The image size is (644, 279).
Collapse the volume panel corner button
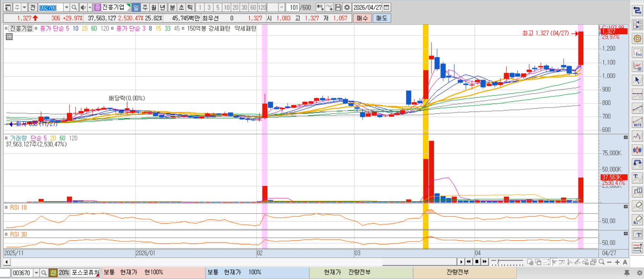626,138
